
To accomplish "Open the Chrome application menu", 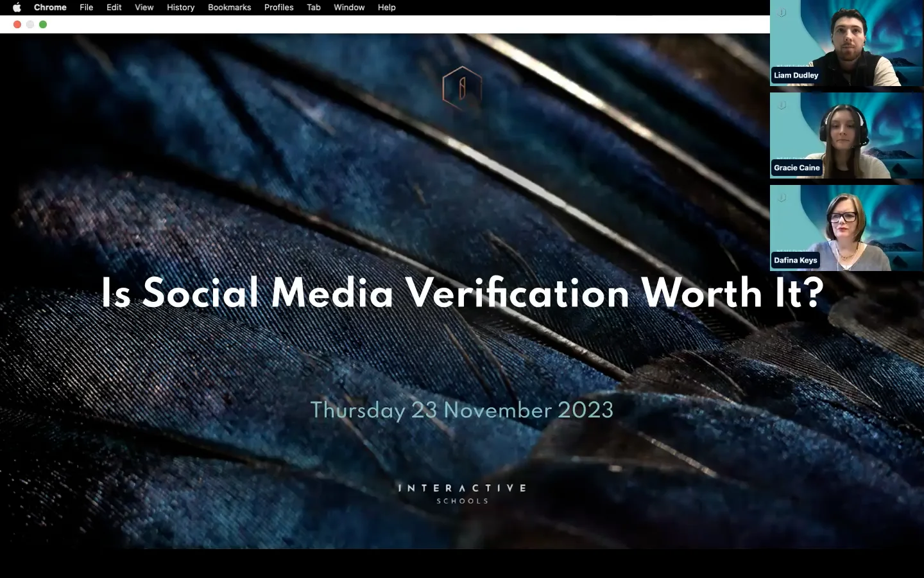I will coord(50,7).
